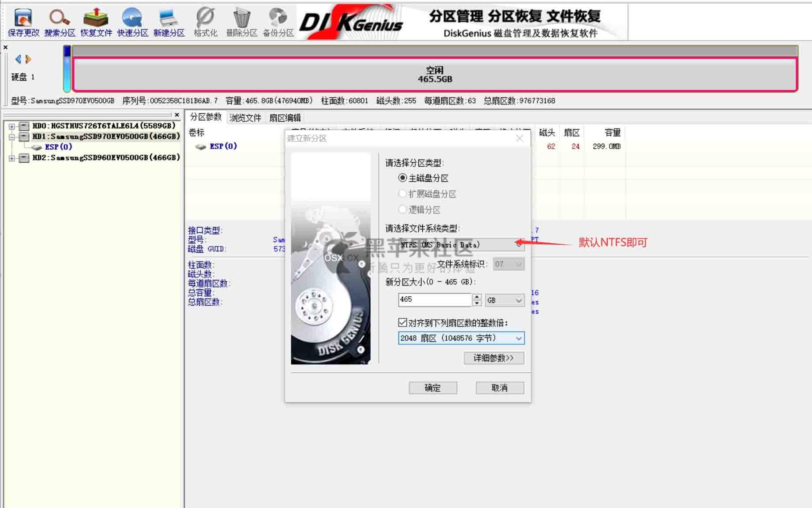Screen dimensions: 812x508
Task: Click the 删除分区 (Delete Partition) icon
Action: click(x=241, y=20)
